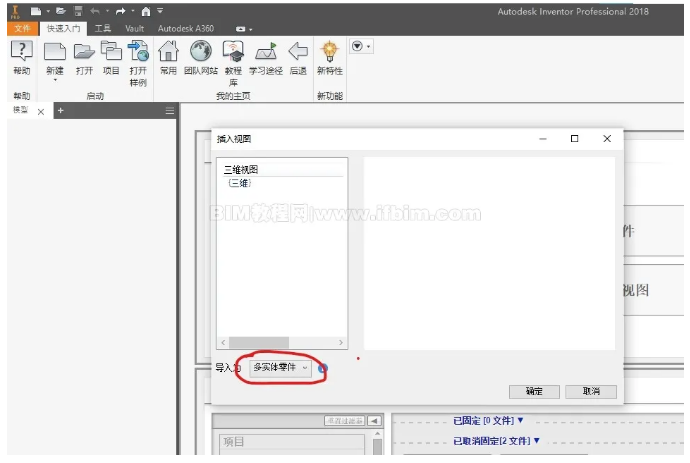Screen dimensions: 690x463
Task: Open the Projects (项目) icon
Action: (111, 51)
